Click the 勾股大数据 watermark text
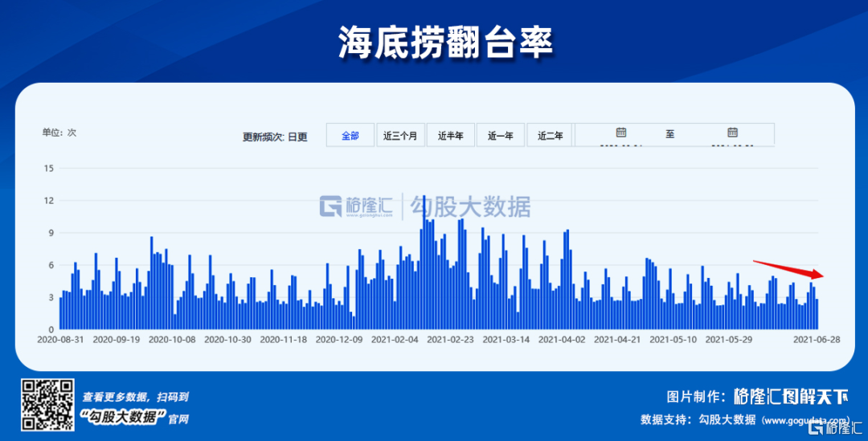Image resolution: width=868 pixels, height=441 pixels. [x=470, y=207]
